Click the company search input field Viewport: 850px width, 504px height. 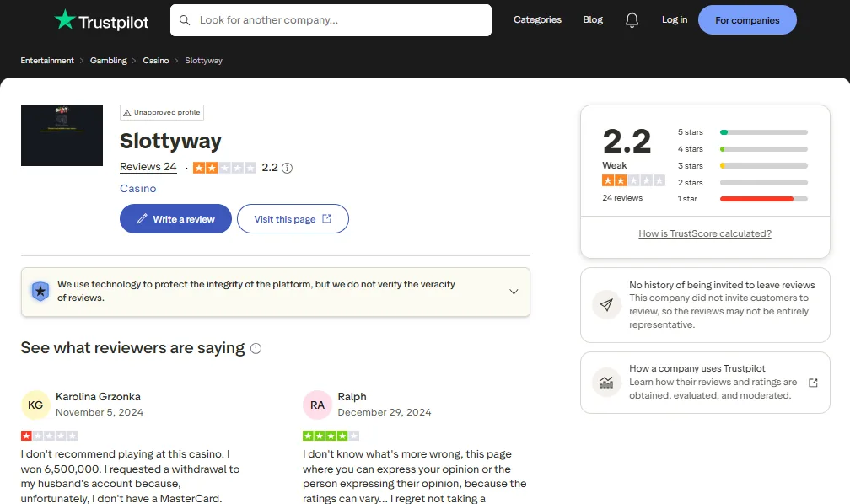point(331,20)
